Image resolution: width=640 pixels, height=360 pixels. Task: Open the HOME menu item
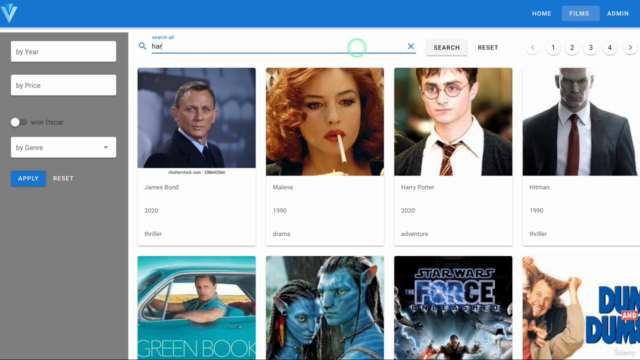(x=541, y=13)
